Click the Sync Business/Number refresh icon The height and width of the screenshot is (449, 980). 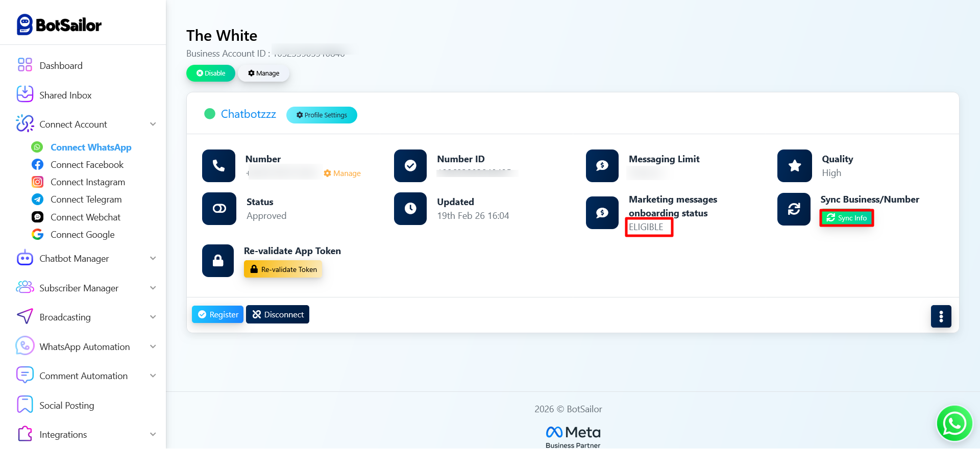point(794,209)
